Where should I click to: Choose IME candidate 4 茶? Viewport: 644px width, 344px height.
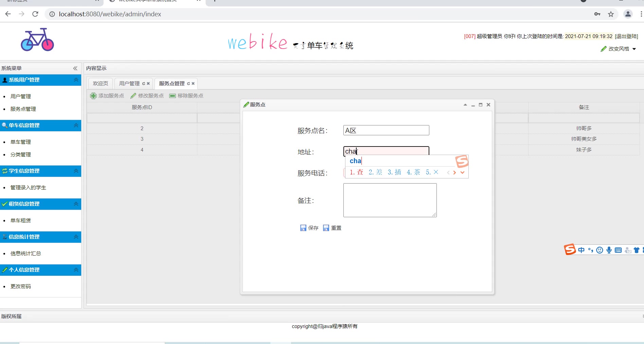point(414,172)
